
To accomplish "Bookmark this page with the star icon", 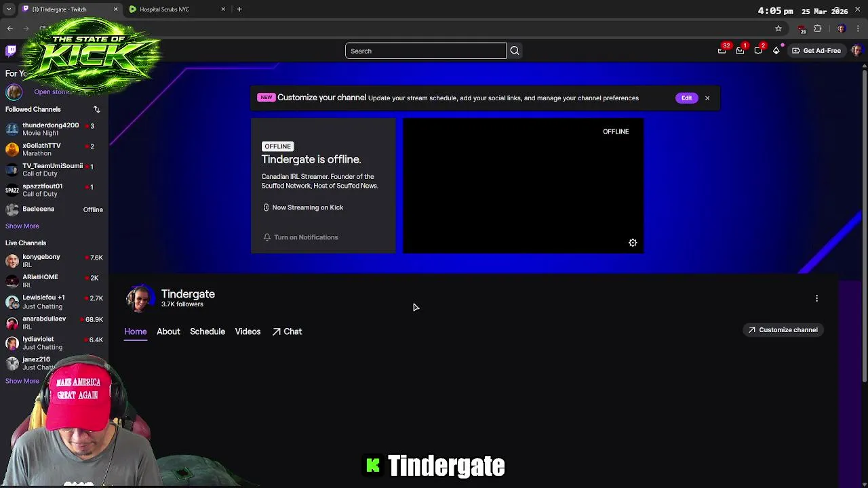I will tap(778, 28).
